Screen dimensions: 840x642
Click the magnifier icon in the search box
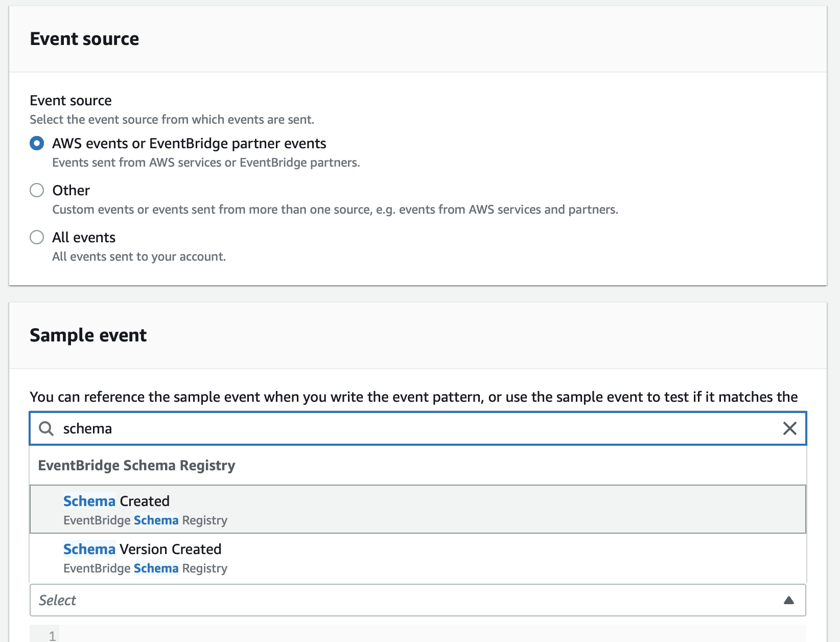pos(46,428)
